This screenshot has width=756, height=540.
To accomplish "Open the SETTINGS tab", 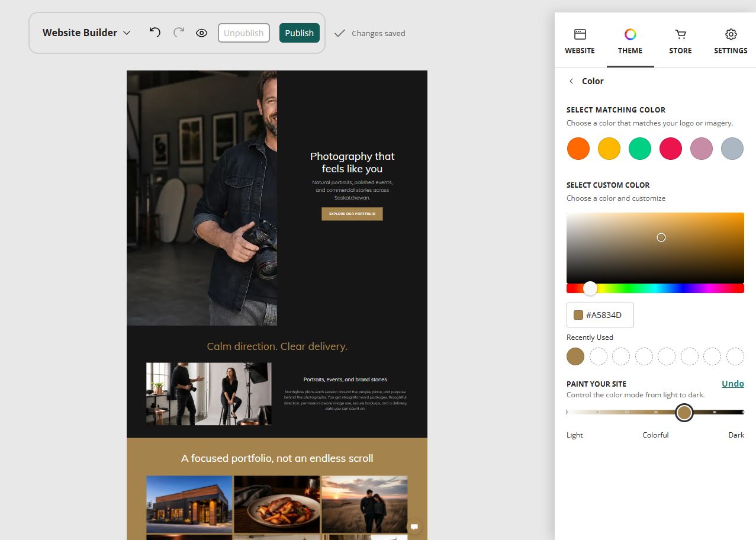I will pos(731,41).
